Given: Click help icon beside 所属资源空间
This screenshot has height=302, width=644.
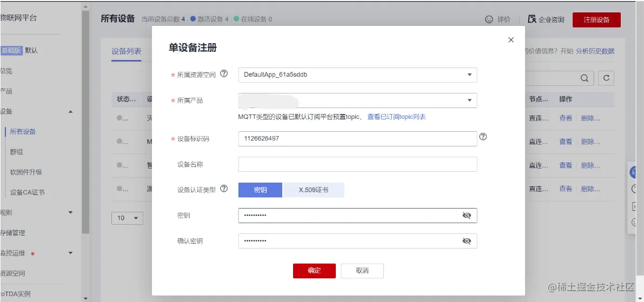Looking at the screenshot, I should pos(224,74).
